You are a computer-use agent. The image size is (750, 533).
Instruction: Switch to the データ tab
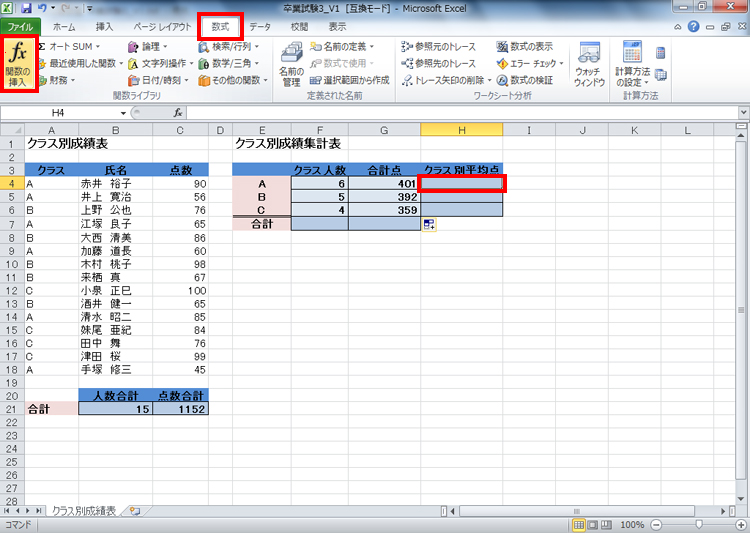(x=260, y=27)
